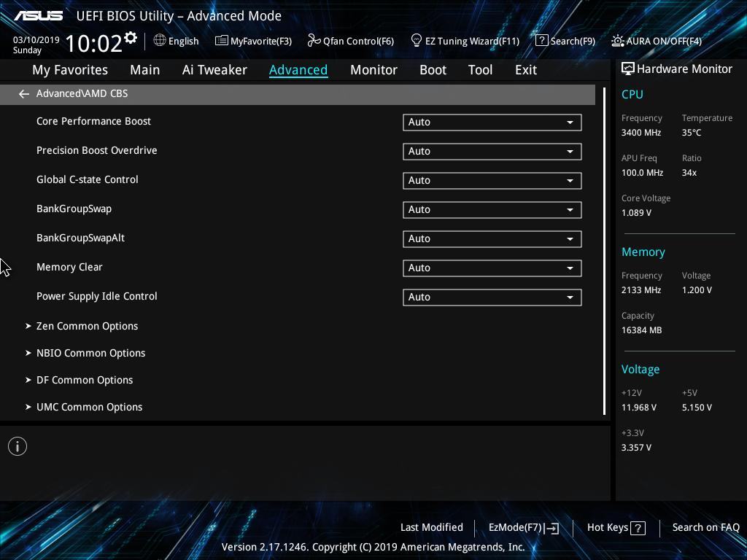Open Core Performance Boost dropdown
Image resolution: width=747 pixels, height=560 pixels.
492,122
